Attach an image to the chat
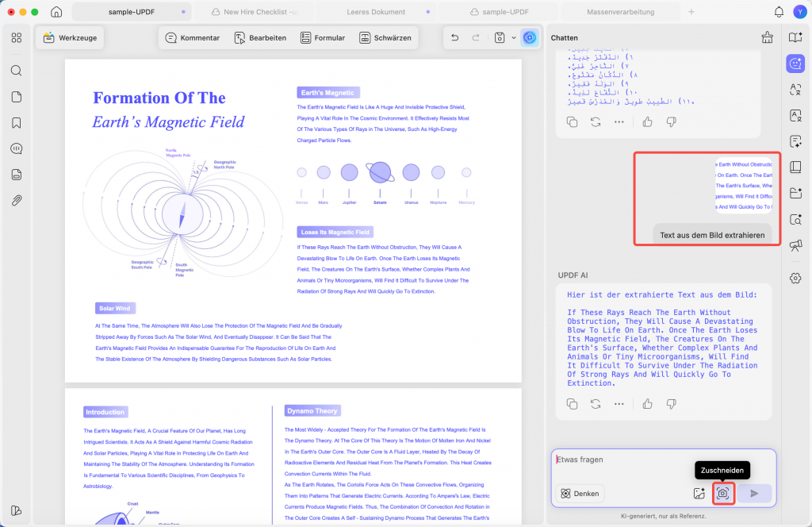 [699, 494]
